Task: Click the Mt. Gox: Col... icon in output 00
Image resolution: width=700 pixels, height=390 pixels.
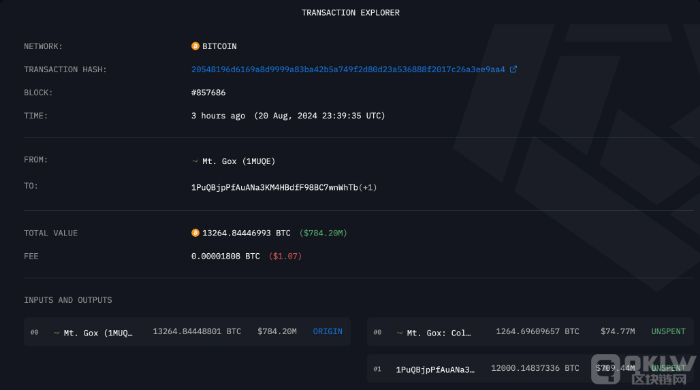Action: tap(400, 332)
